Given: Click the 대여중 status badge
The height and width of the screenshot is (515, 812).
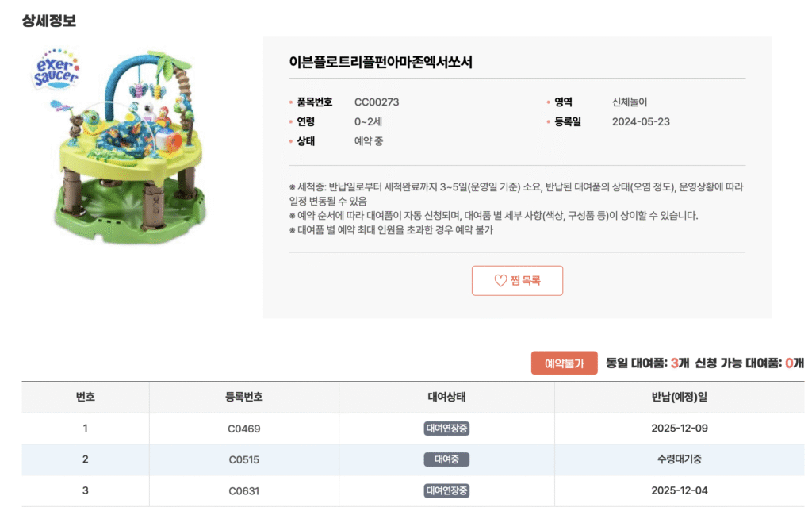Looking at the screenshot, I should click(446, 459).
